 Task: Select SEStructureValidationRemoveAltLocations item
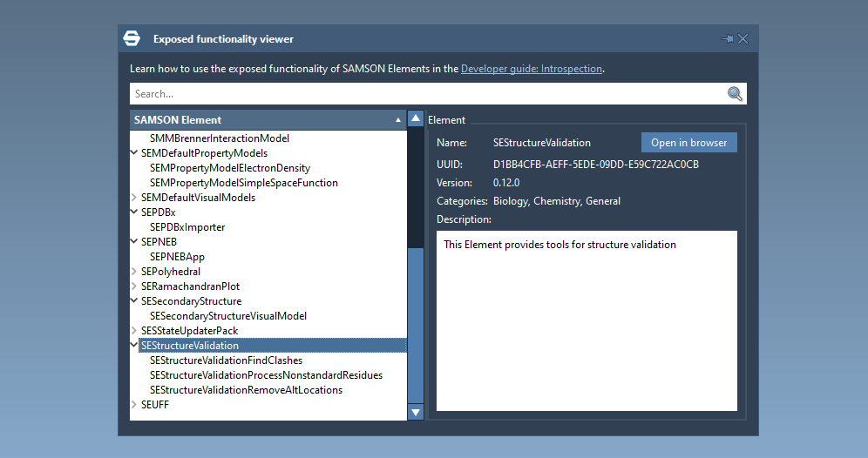[x=246, y=390]
